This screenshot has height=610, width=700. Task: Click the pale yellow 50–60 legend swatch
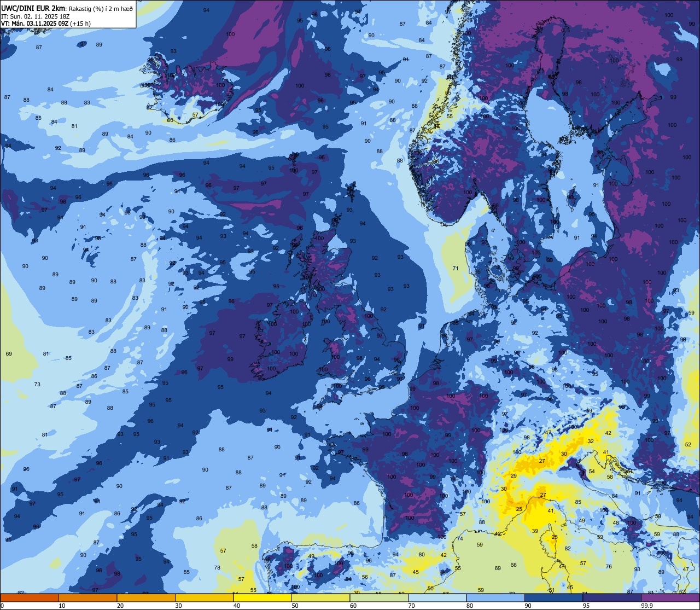(x=320, y=597)
